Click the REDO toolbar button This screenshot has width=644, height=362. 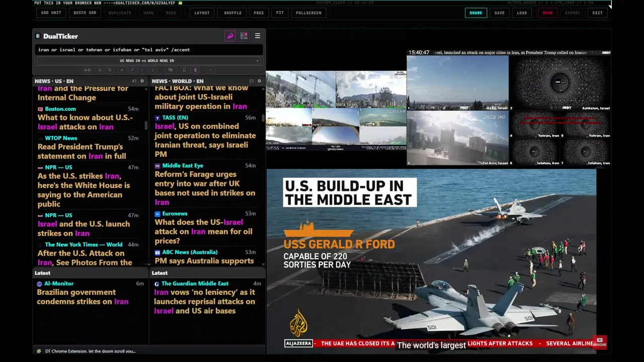(x=171, y=13)
